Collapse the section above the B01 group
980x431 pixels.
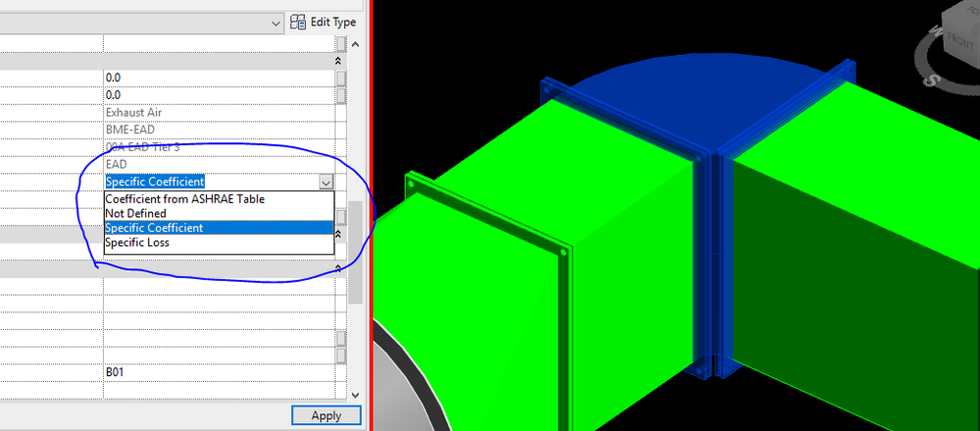[338, 269]
